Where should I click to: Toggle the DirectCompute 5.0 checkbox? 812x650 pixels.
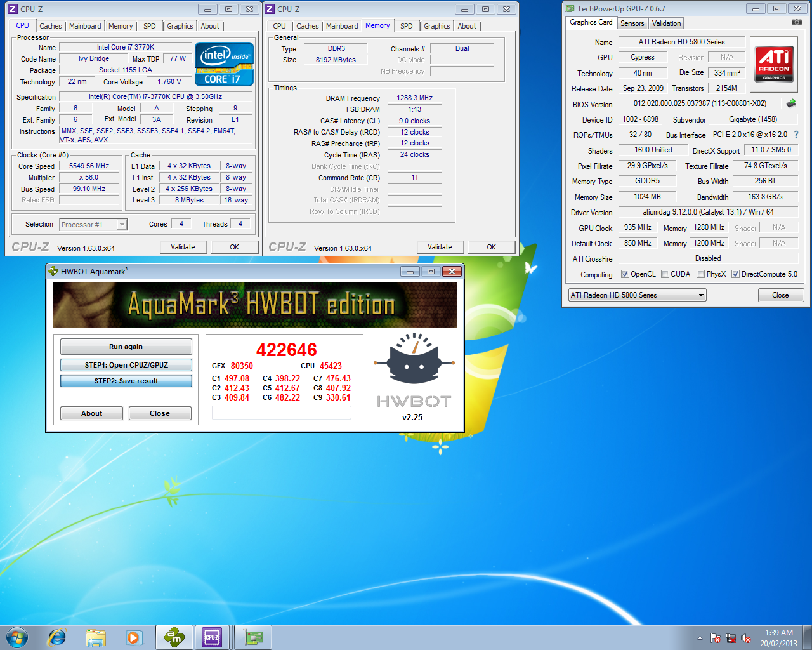735,274
